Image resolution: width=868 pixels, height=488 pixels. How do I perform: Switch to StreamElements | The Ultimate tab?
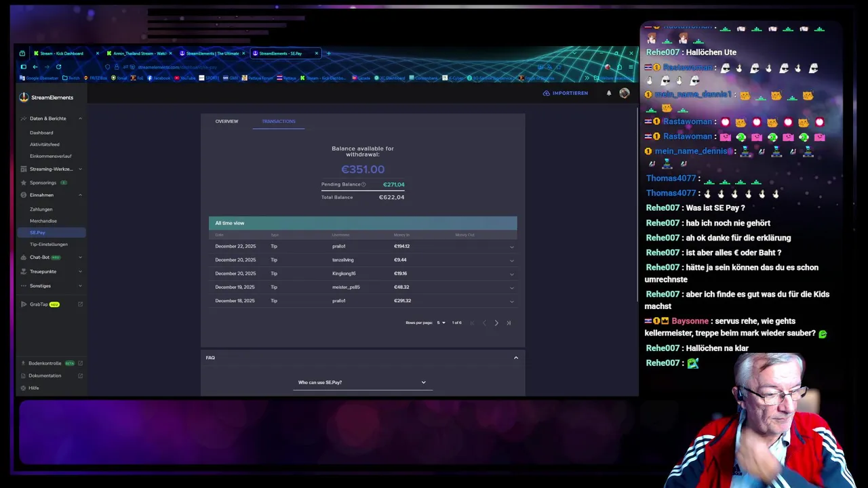pyautogui.click(x=212, y=53)
